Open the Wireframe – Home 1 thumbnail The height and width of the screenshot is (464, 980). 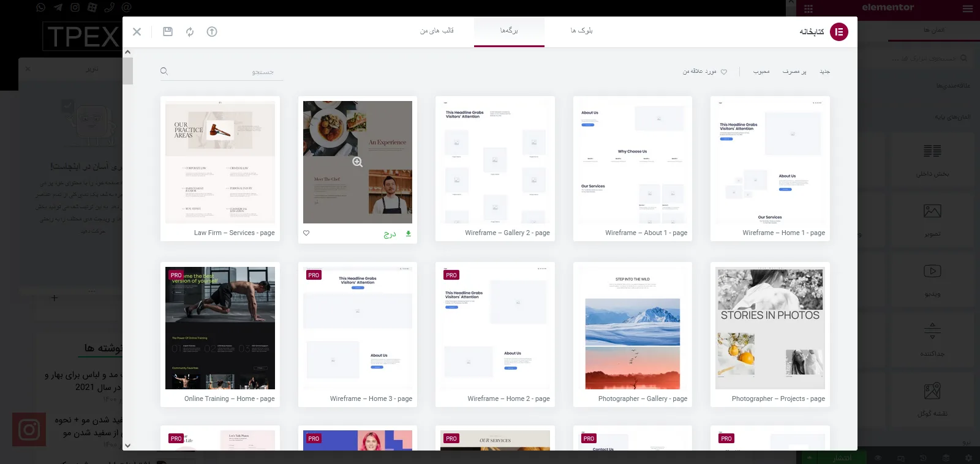pos(770,162)
